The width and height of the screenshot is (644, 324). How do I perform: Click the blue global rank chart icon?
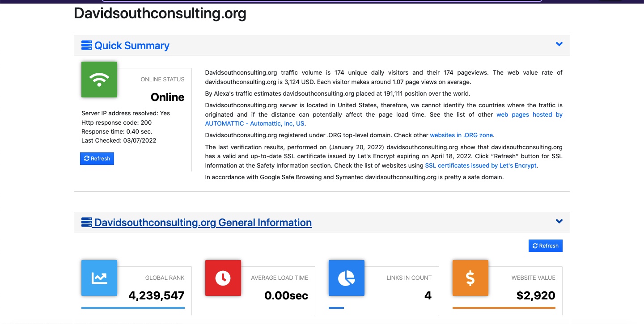point(99,278)
